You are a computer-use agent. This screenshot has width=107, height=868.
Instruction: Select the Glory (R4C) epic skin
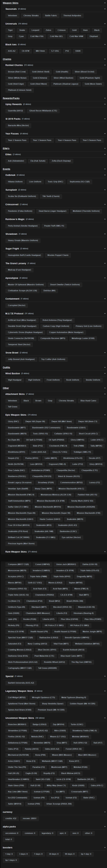(14, 421)
